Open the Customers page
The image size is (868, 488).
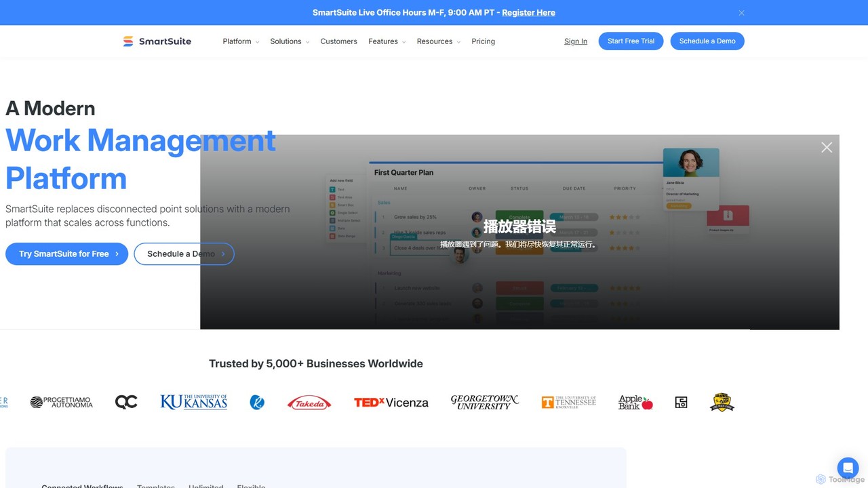coord(339,41)
